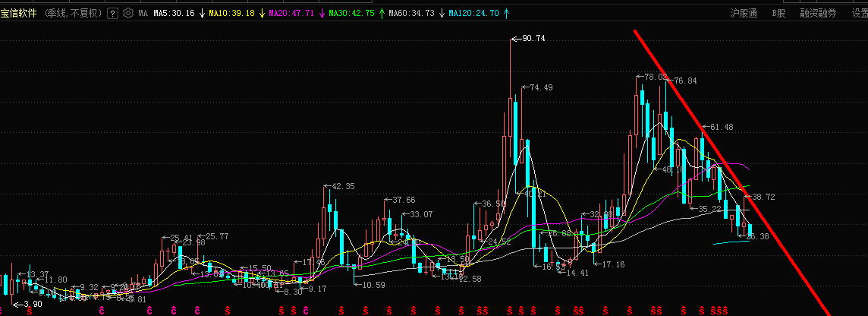Screen dimensions: 868x316
Task: Click the 37.66 price label
Action: tap(404, 200)
